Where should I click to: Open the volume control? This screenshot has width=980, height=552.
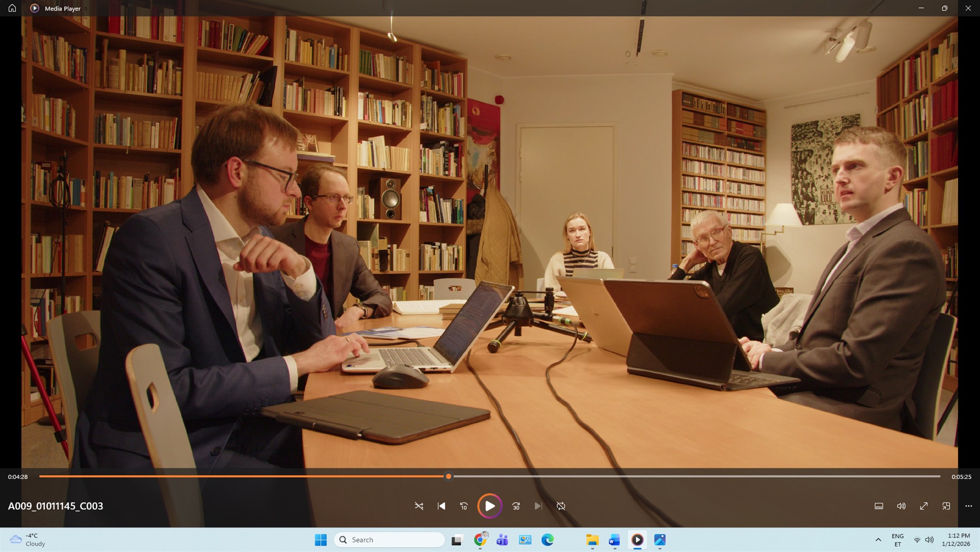pyautogui.click(x=901, y=506)
